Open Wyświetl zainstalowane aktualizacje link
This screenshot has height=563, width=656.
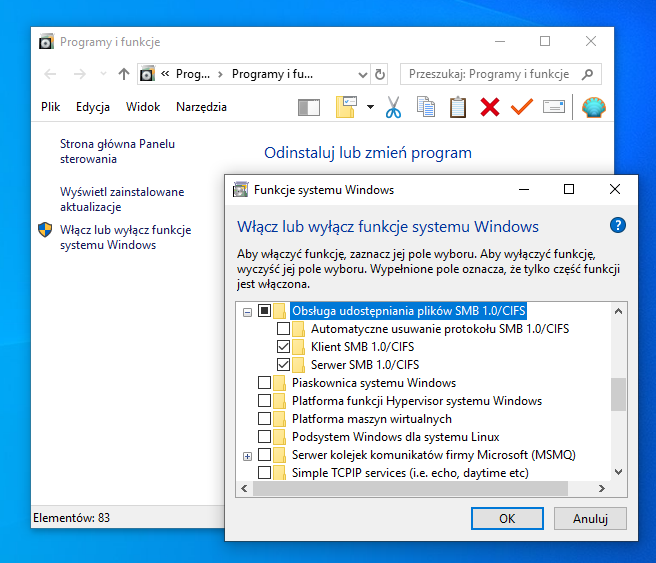click(122, 199)
